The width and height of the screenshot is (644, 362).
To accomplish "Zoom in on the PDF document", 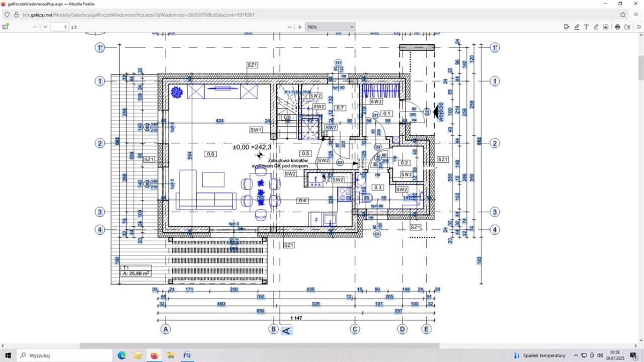I will point(300,27).
